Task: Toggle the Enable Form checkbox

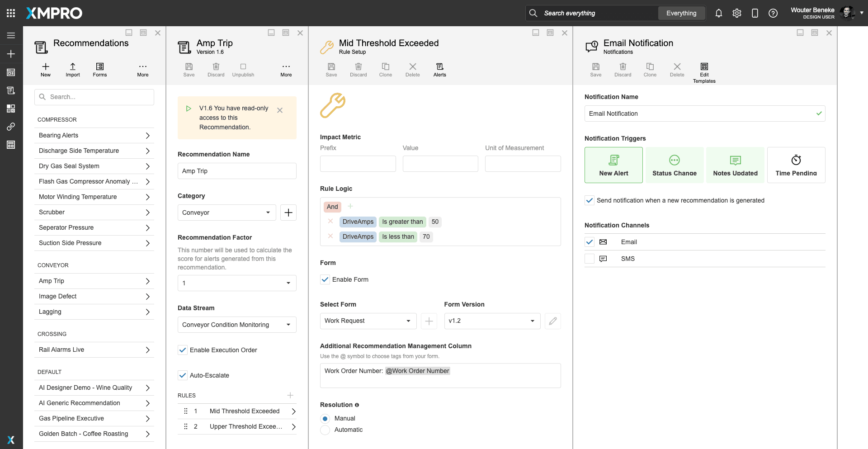Action: [x=325, y=279]
